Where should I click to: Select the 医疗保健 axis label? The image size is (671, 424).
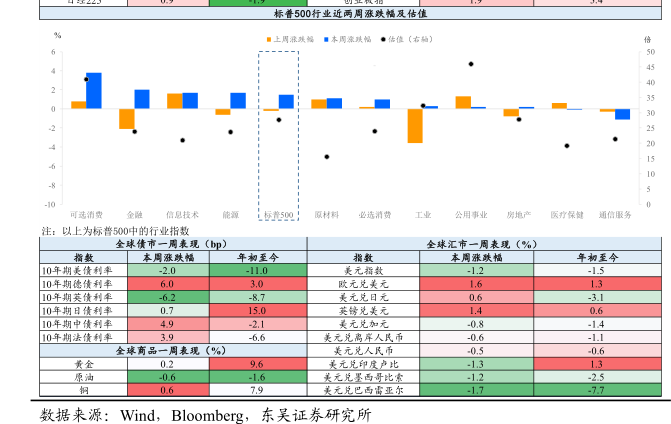[567, 215]
